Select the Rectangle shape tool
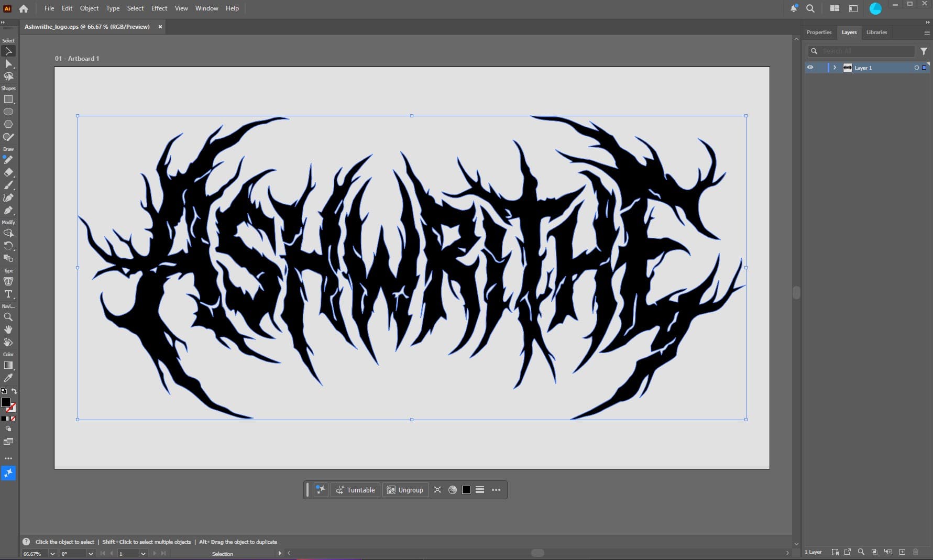 coord(8,100)
